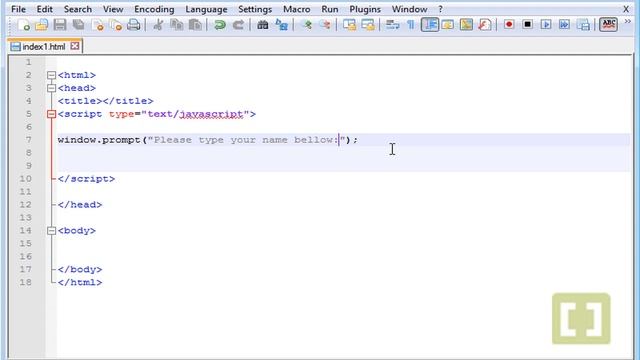
Task: Collapse the <body> fold marker
Action: tap(51, 231)
